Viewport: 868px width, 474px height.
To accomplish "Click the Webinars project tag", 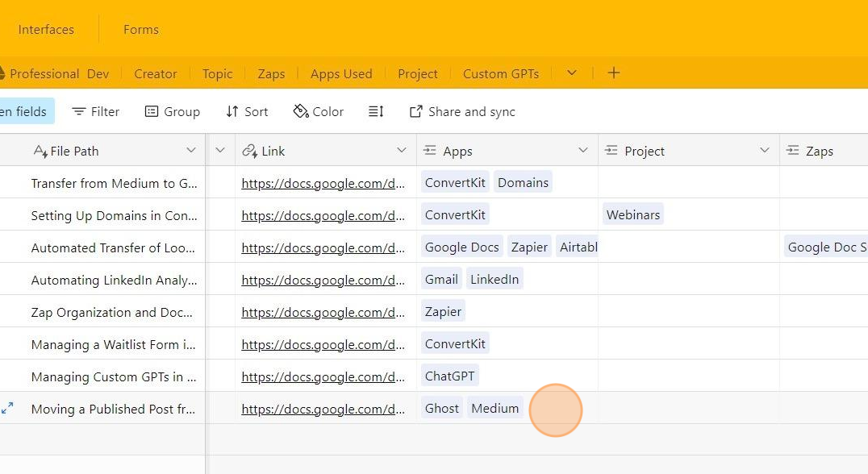I will (632, 214).
